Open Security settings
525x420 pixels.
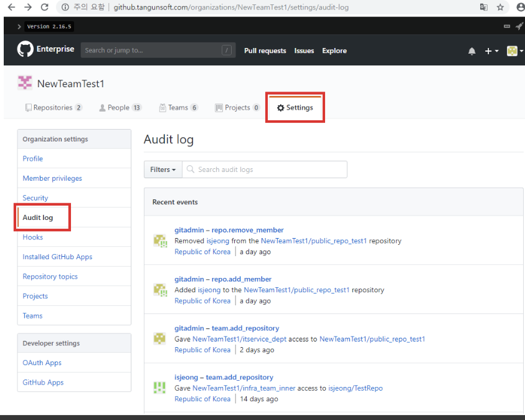tap(35, 198)
